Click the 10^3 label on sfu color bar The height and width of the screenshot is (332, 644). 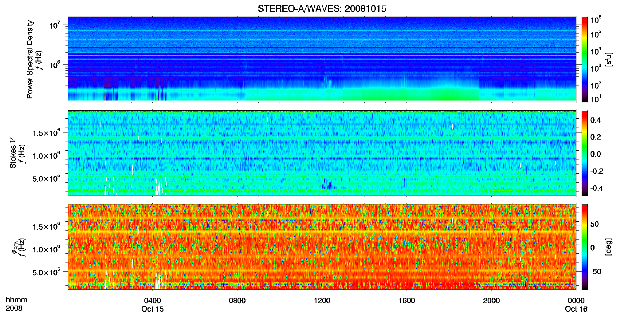[596, 68]
